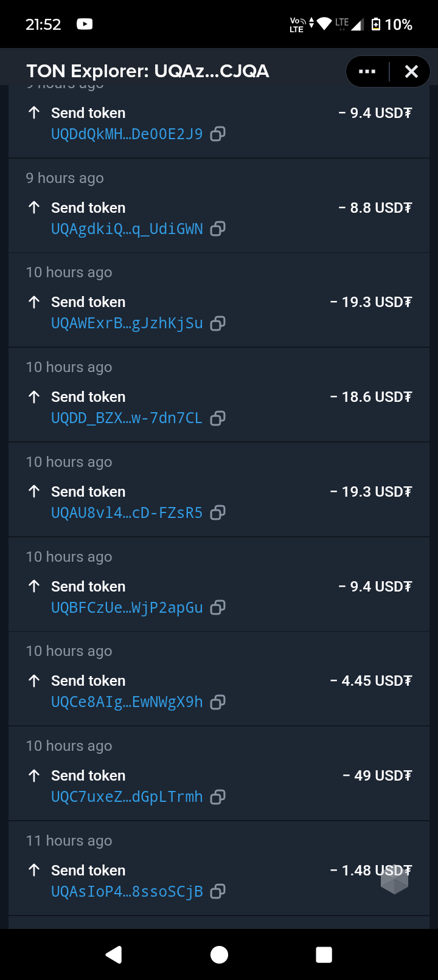Copy address UQDD_BZX...w-7dn7CL
The image size is (438, 980).
(218, 418)
